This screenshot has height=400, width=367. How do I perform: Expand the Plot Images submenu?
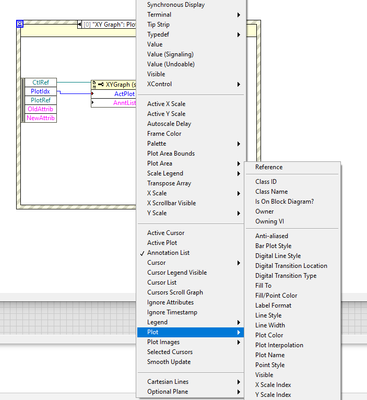pyautogui.click(x=191, y=342)
